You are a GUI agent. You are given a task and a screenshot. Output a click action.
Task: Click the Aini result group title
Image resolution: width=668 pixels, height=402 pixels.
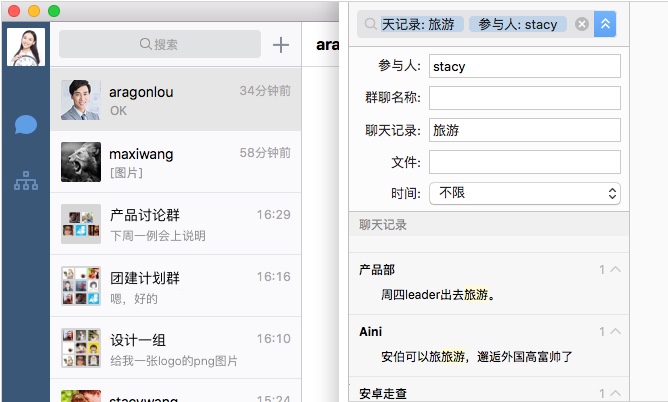pyautogui.click(x=370, y=331)
